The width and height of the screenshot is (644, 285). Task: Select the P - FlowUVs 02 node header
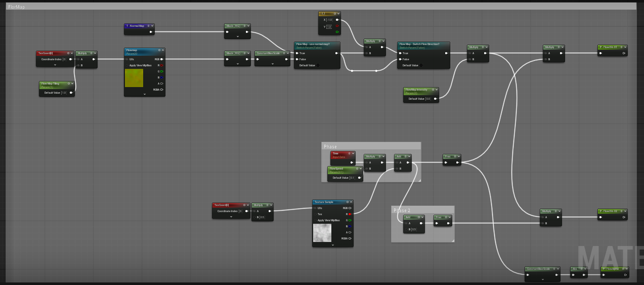[x=612, y=211]
